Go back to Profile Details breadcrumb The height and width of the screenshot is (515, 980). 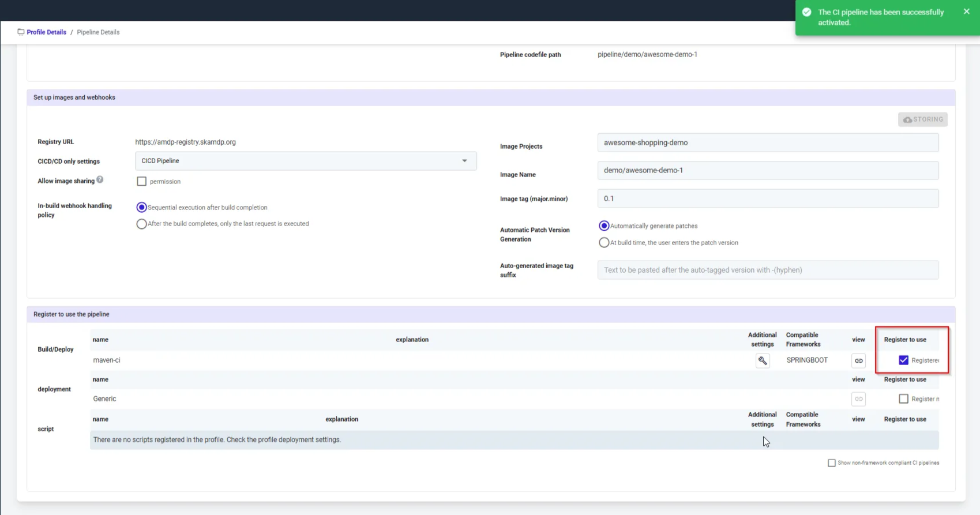tap(46, 32)
